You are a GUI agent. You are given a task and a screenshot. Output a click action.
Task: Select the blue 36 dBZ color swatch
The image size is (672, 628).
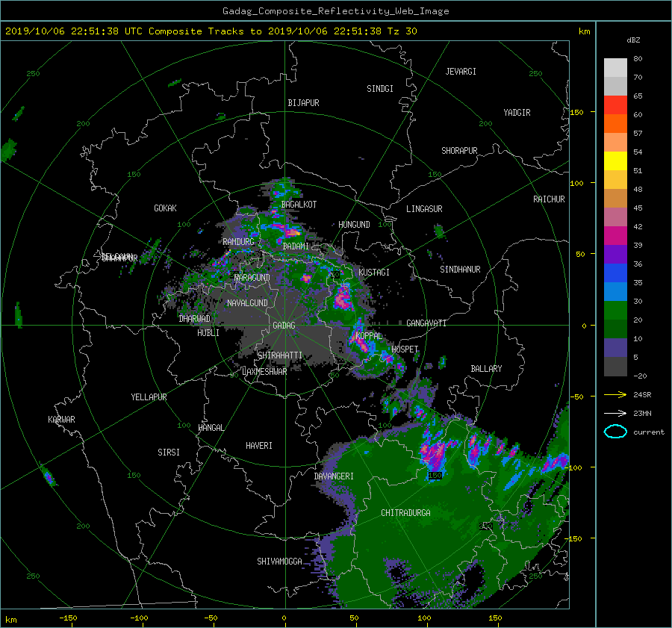(x=615, y=273)
